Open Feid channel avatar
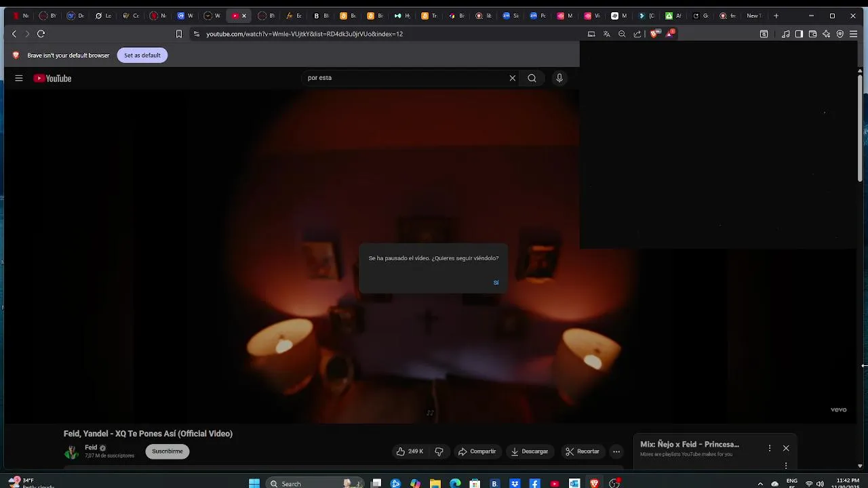This screenshot has width=868, height=488. click(71, 452)
